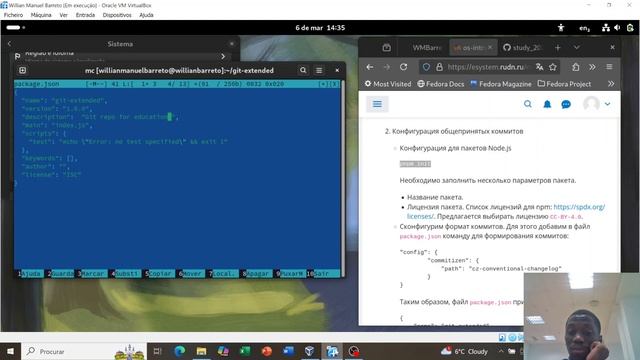Open the accessibility menu in top bar

click(x=561, y=28)
